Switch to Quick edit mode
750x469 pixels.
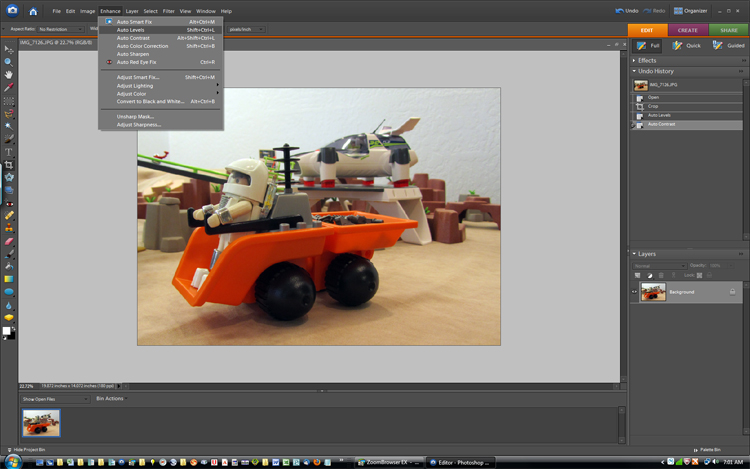point(688,45)
